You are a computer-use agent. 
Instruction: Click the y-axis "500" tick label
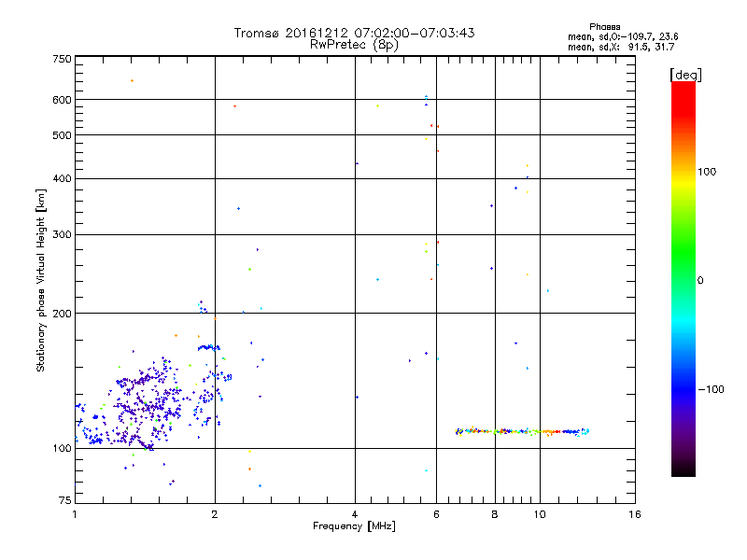coord(62,135)
